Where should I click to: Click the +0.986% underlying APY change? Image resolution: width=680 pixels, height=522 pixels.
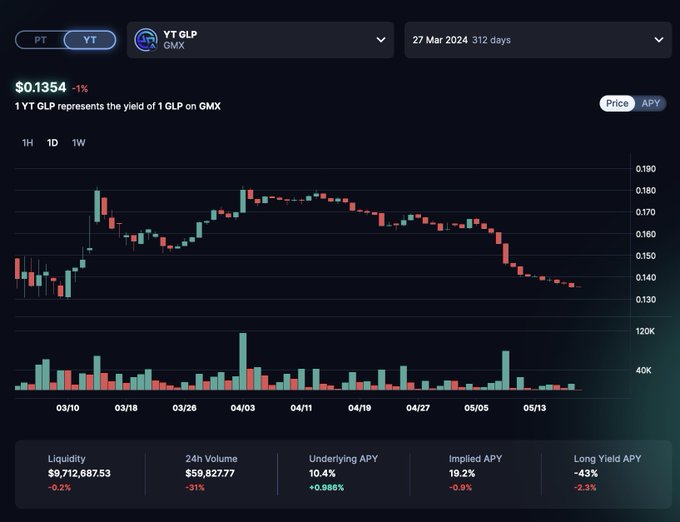pos(327,487)
